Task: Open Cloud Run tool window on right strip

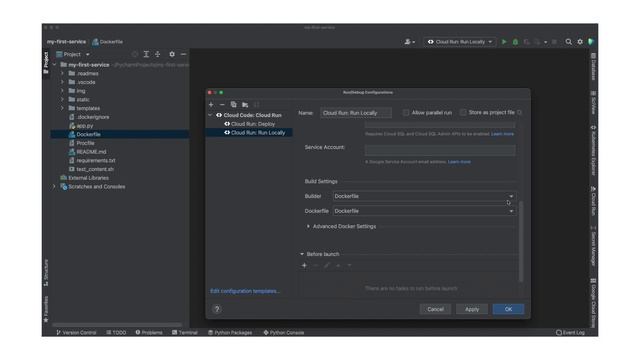Action: [593, 201]
